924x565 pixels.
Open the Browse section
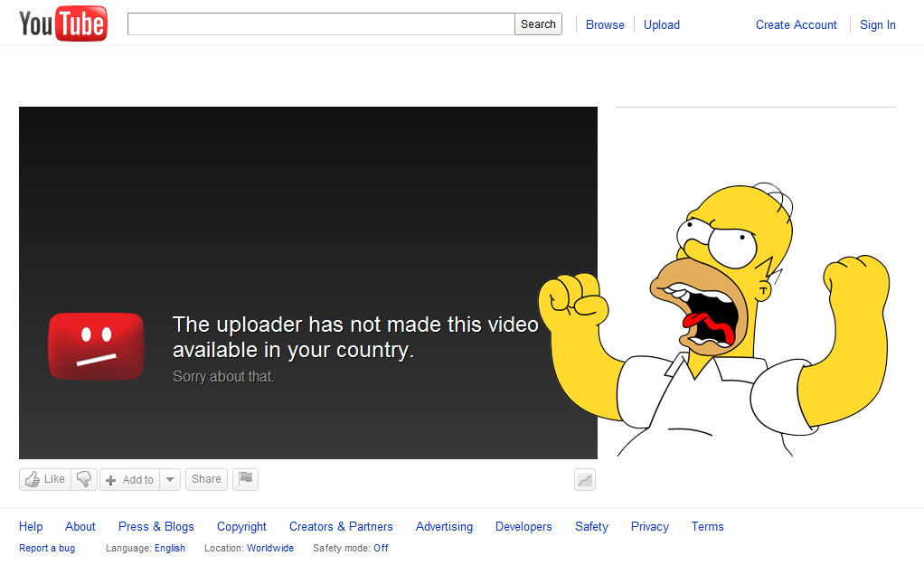pyautogui.click(x=604, y=24)
